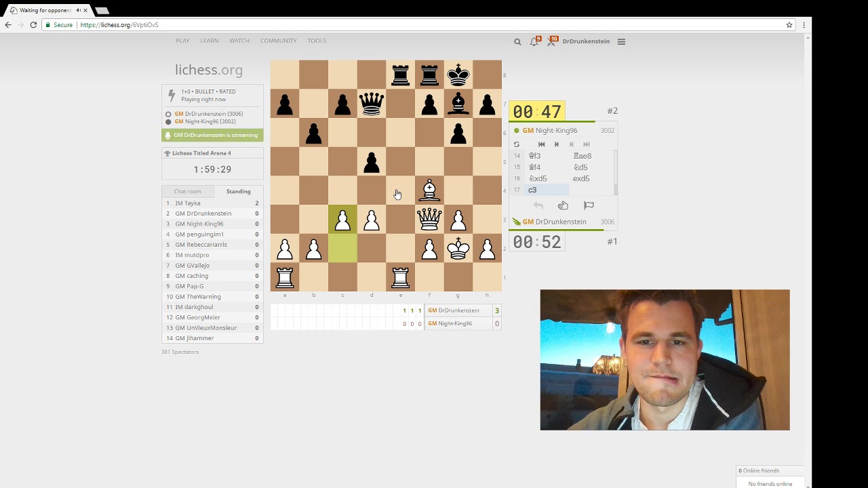Jump to the first move
This screenshot has height=488, width=868.
coord(541,144)
